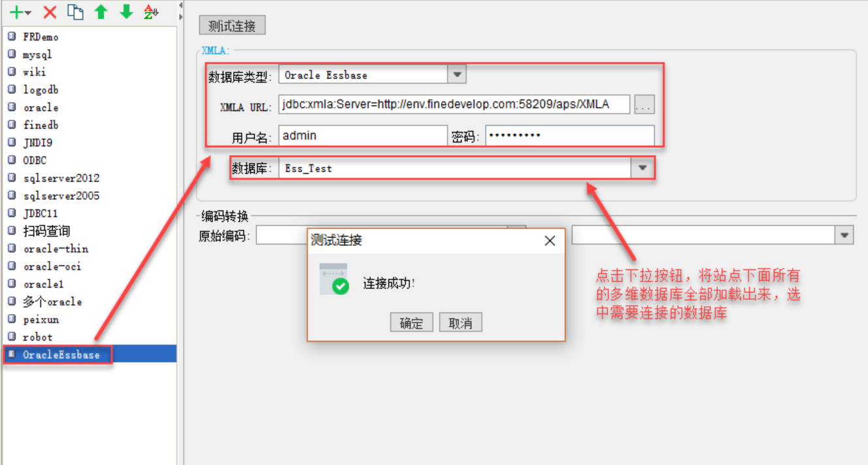This screenshot has height=465, width=868.
Task: Click the admin username input field
Action: (x=363, y=136)
